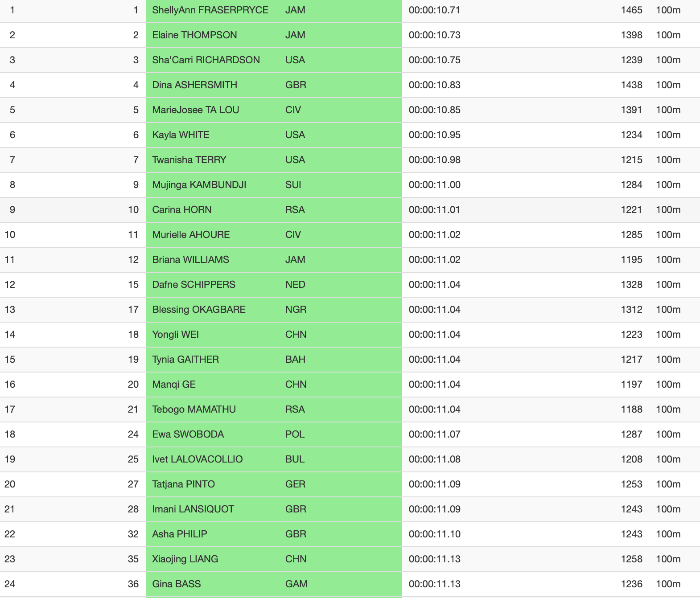Screen dimensions: 700x598
Task: Select Sha'Carri RICHARDSON's country code cell
Action: pyautogui.click(x=295, y=60)
